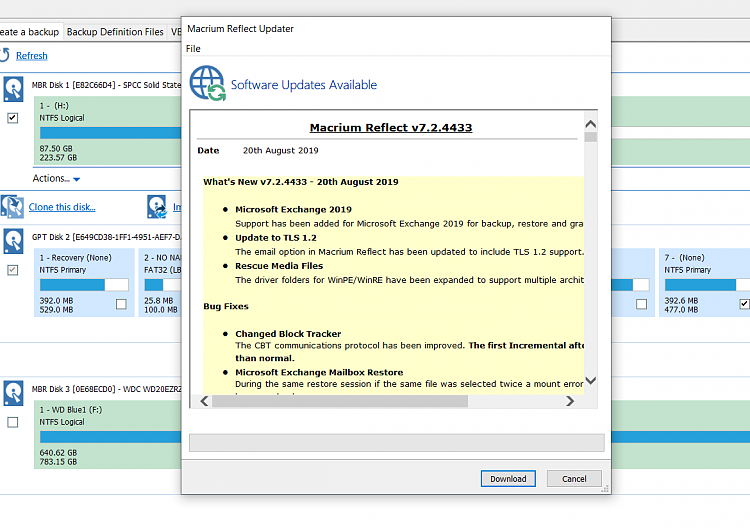Viewport: 750px width, 528px height.
Task: Click the Clone this disk icon
Action: click(12, 207)
